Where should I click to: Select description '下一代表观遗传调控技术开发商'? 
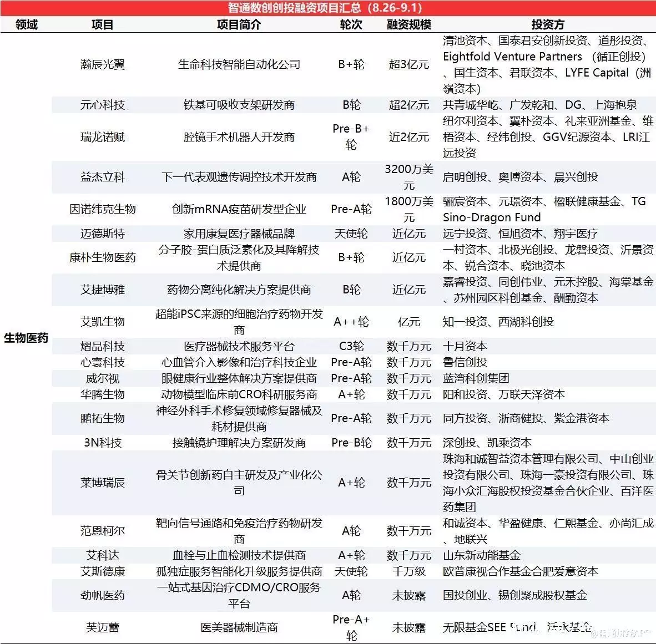(x=239, y=177)
